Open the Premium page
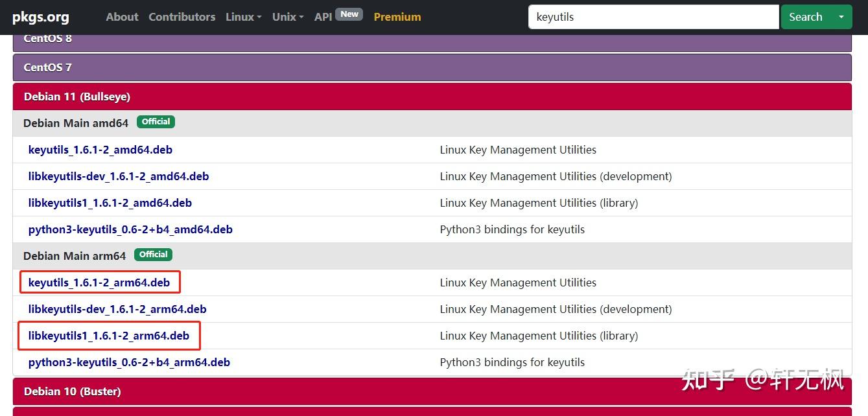The image size is (868, 416). [397, 17]
